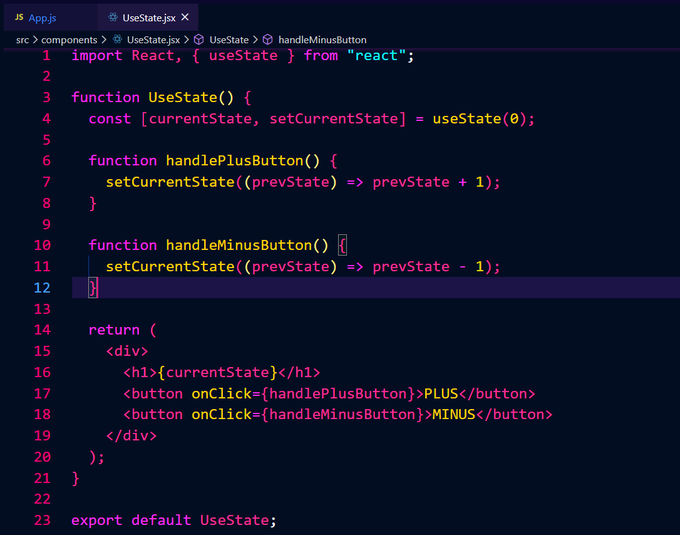Screen dimensions: 680x535
Task: Click the closing brace on line 12
Action: pyautogui.click(x=93, y=288)
